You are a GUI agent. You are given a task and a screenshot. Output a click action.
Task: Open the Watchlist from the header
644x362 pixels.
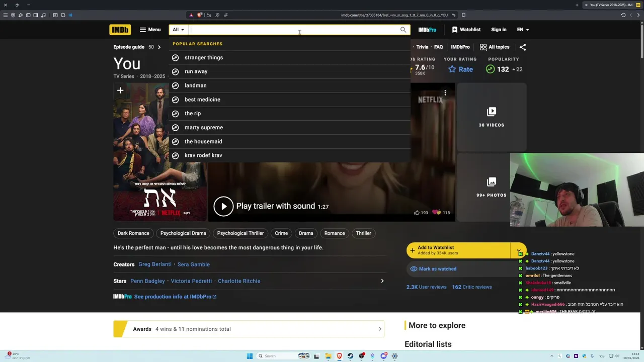click(x=466, y=30)
